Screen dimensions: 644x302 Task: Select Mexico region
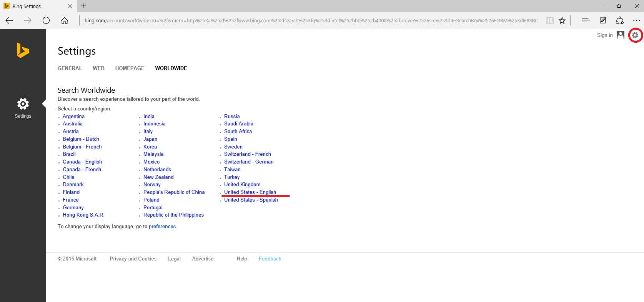coord(151,162)
